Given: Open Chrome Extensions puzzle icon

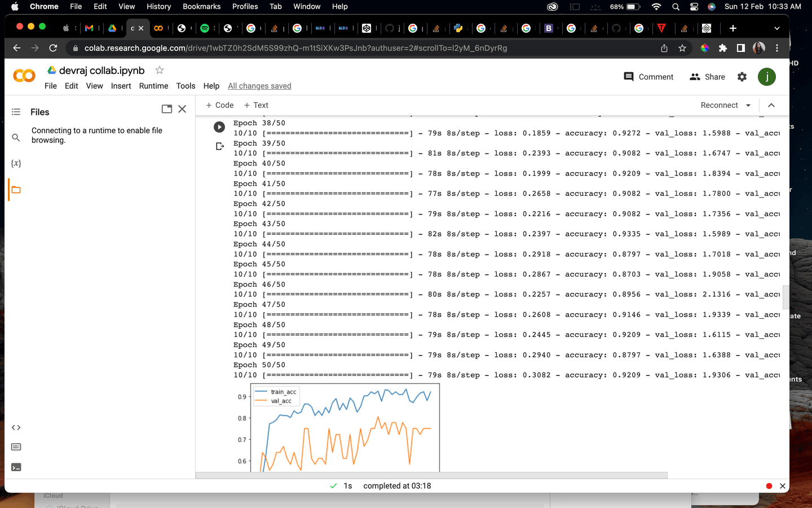Looking at the screenshot, I should (723, 48).
